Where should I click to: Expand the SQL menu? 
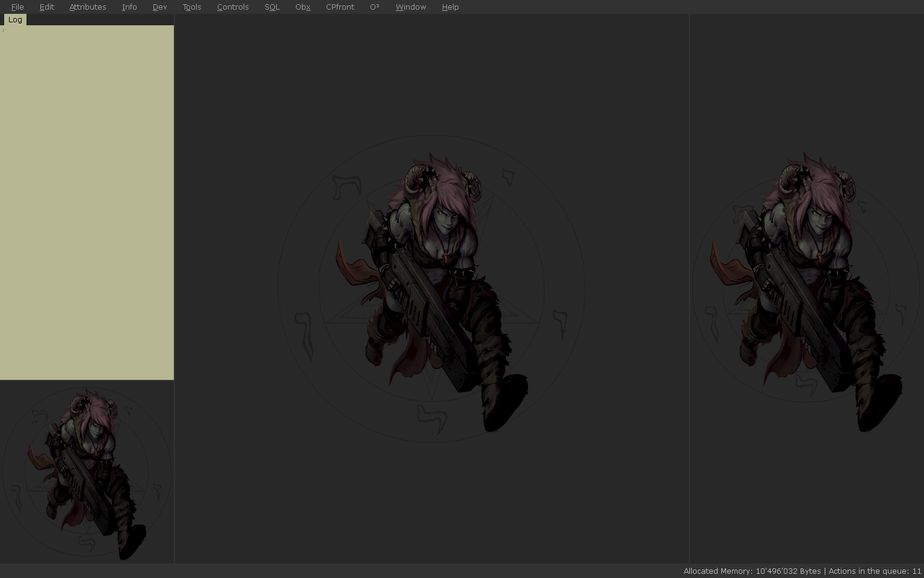(x=272, y=7)
